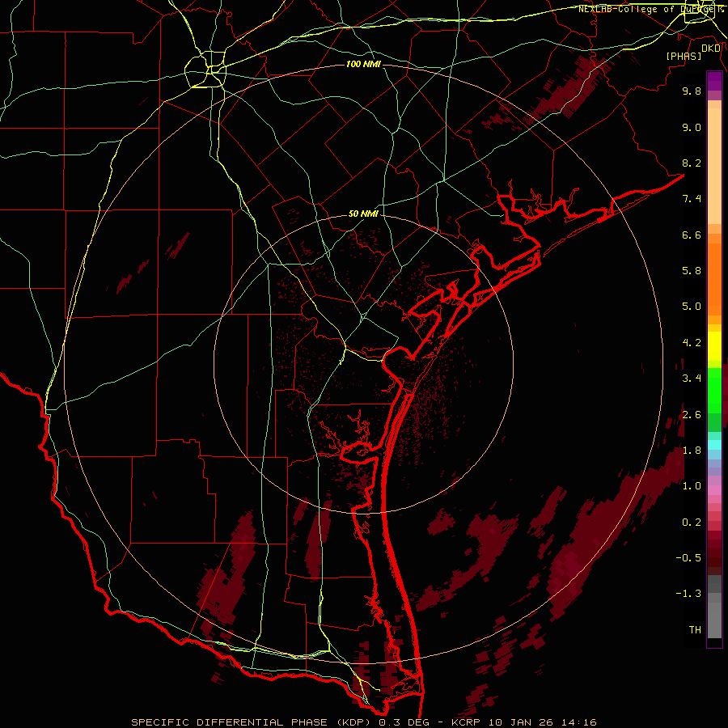Click the 9.0 value on the color scale
This screenshot has height=728, width=728.
[692, 127]
